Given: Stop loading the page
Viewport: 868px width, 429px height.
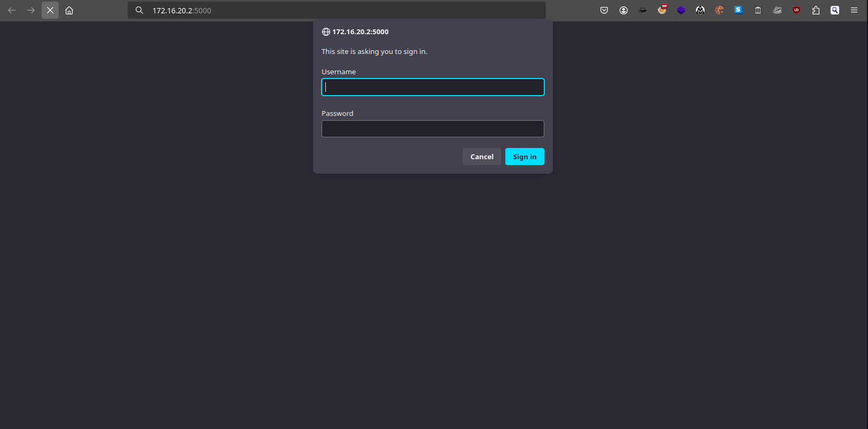Looking at the screenshot, I should [50, 10].
